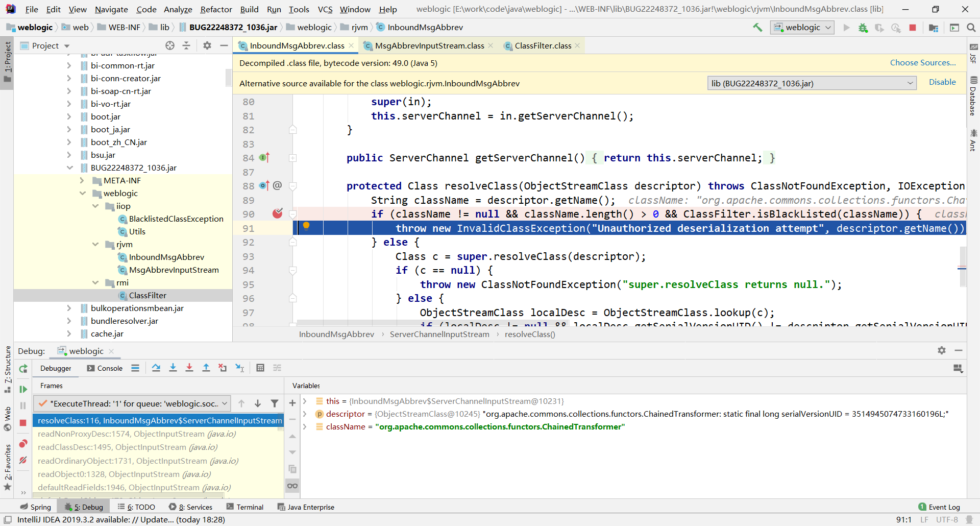The image size is (980, 526).
Task: Switch to MsgAbbrevInputStream.class editor tab
Action: click(429, 46)
